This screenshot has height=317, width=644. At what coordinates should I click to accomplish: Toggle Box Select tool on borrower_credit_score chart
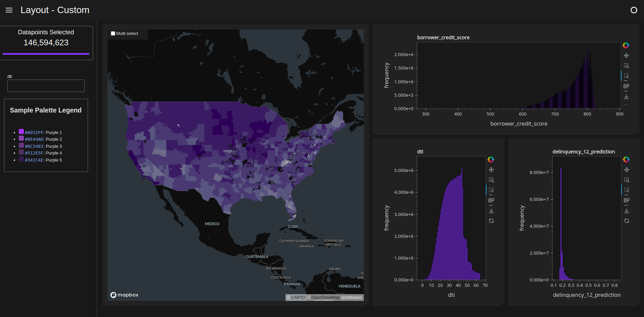pos(626,76)
